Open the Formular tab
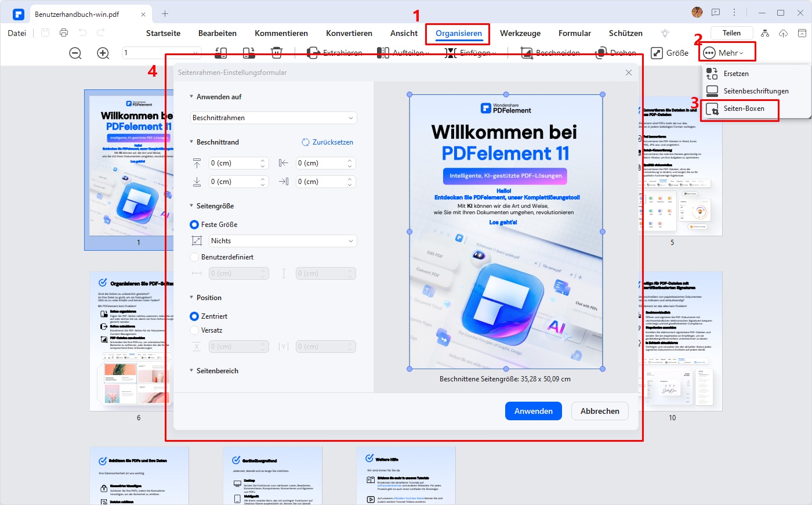This screenshot has height=505, width=812. pos(575,33)
